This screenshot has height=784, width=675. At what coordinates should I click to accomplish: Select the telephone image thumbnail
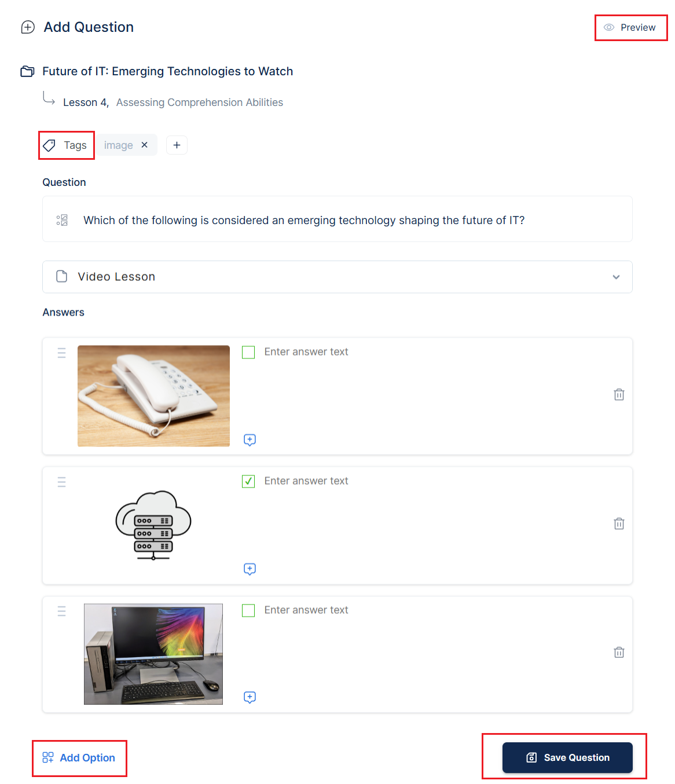pos(153,395)
